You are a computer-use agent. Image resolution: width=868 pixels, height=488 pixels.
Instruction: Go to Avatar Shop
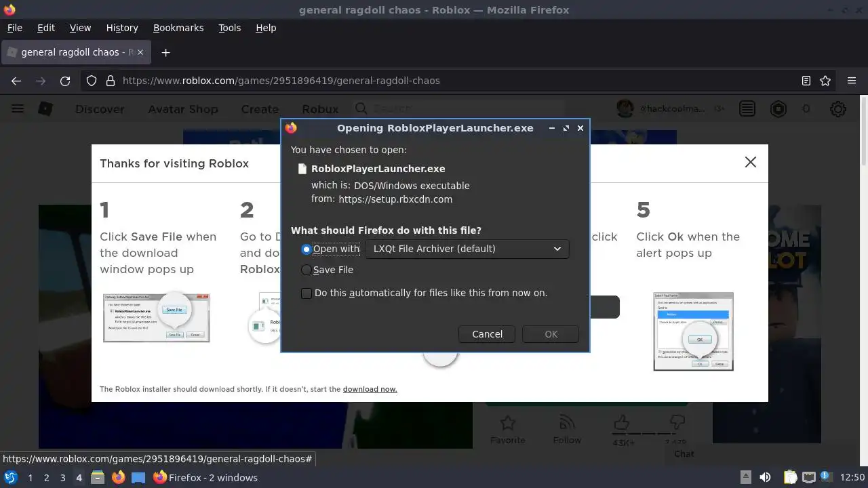click(183, 109)
